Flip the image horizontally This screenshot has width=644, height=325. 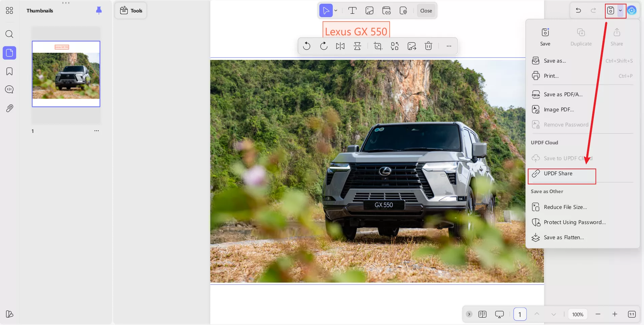coord(340,46)
